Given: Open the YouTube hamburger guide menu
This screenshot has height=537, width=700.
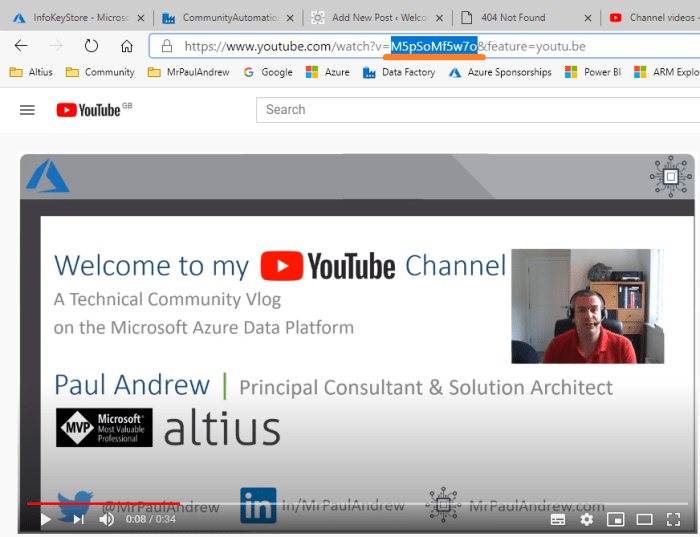Looking at the screenshot, I should coord(27,110).
